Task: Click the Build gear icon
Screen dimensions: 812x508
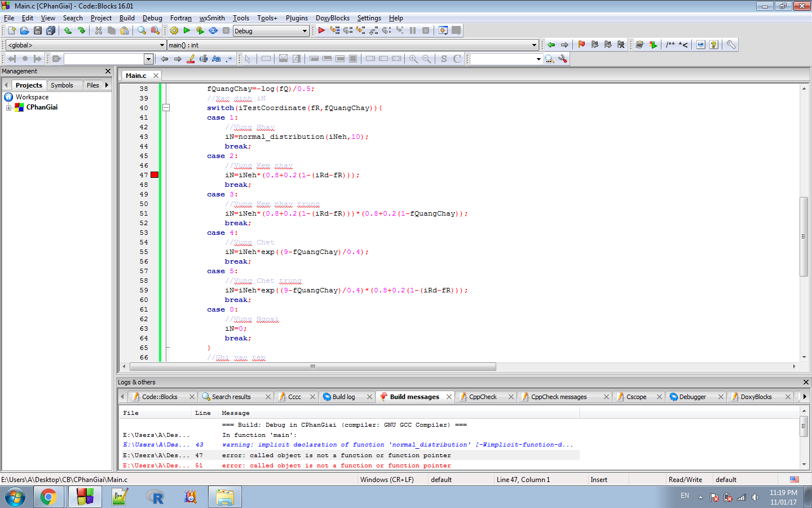Action: tap(174, 30)
